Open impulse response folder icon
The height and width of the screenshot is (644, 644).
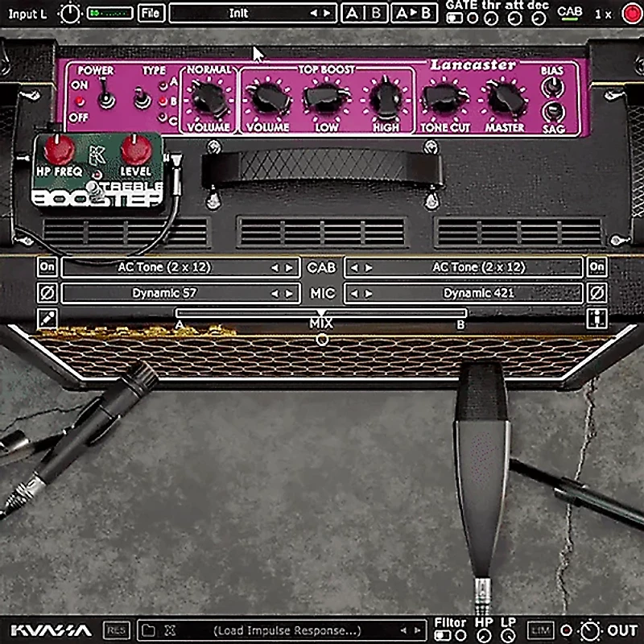pos(148,630)
